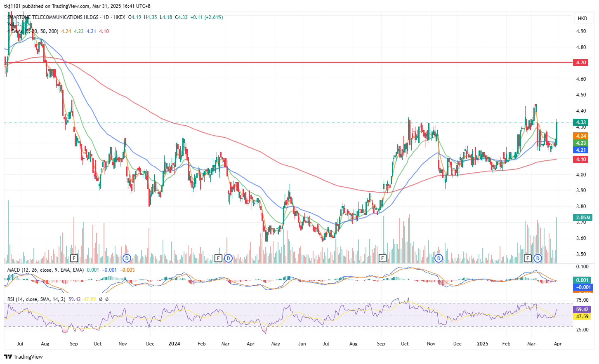
Task: Click the Vol indicator legend
Action: coord(11,24)
